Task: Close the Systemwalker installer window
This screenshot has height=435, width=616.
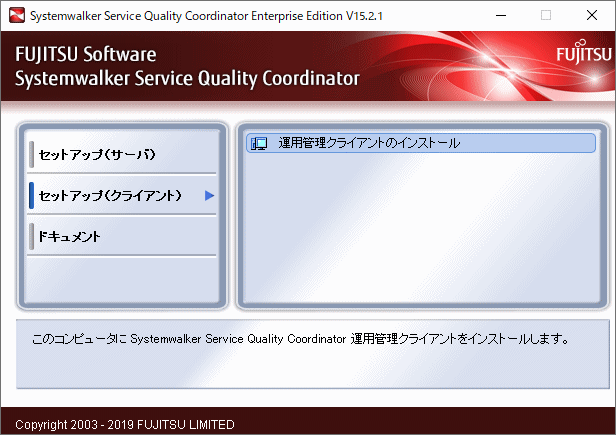Action: pyautogui.click(x=592, y=15)
